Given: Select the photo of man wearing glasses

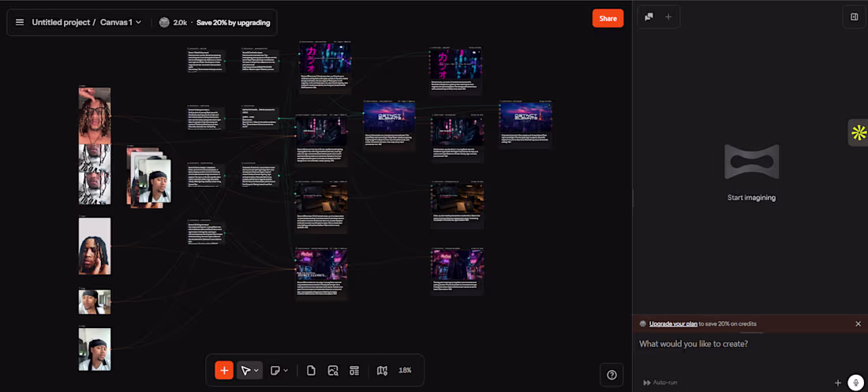Looking at the screenshot, I should pos(95,116).
